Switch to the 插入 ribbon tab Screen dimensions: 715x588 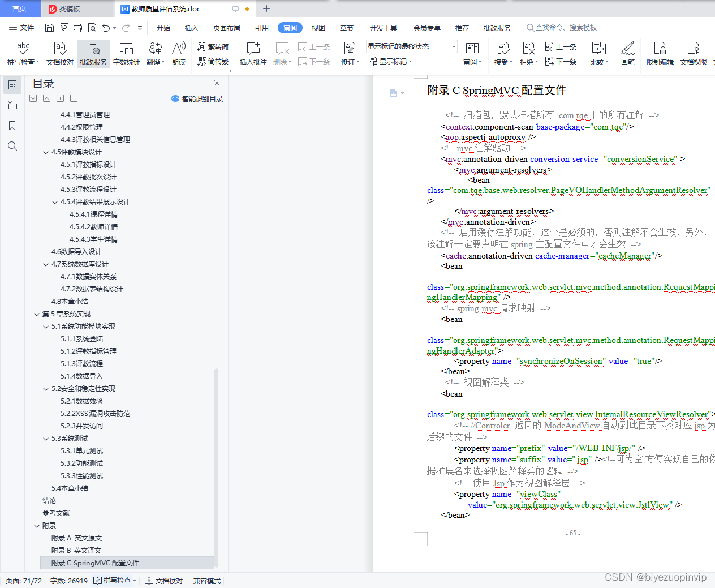coord(192,27)
